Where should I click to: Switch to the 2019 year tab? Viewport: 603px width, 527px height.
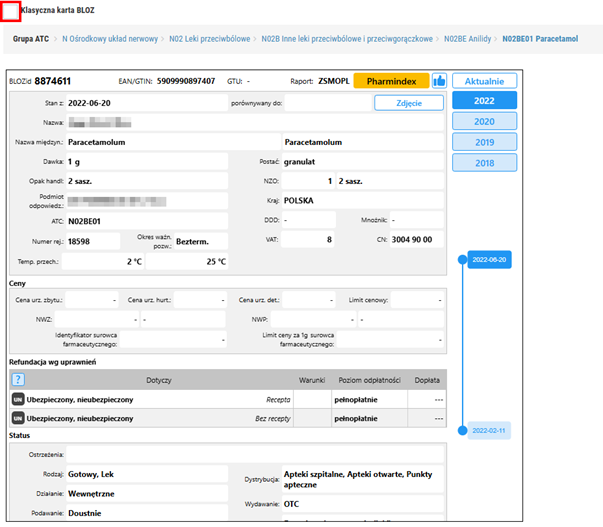tap(484, 142)
